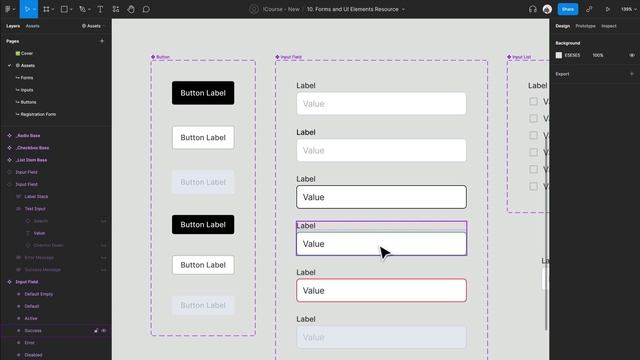Click the Label Stack layer icon
The height and width of the screenshot is (360, 640).
tap(18, 196)
